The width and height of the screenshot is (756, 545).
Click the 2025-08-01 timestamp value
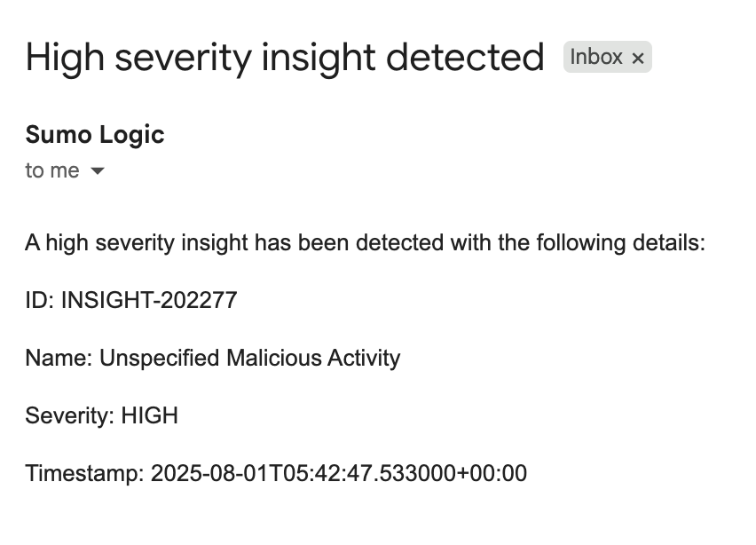338,473
